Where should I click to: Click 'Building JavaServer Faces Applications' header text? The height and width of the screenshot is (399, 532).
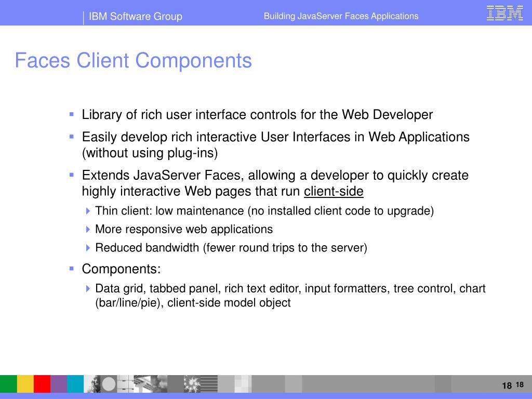pos(341,16)
